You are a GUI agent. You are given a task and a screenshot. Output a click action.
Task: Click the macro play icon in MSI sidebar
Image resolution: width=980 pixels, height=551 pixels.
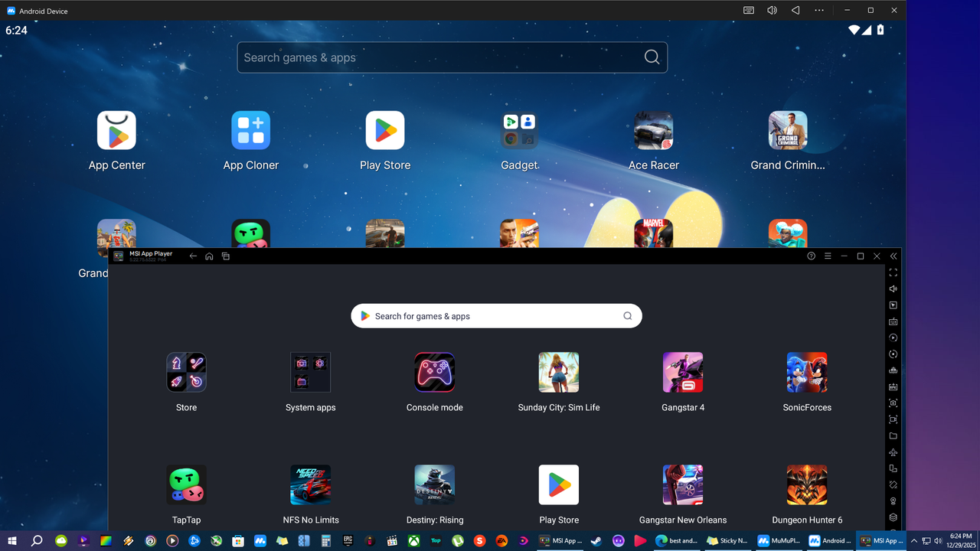tap(893, 337)
